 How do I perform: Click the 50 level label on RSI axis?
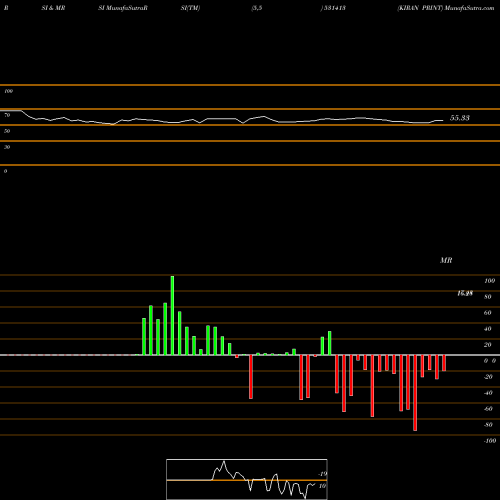(7, 131)
